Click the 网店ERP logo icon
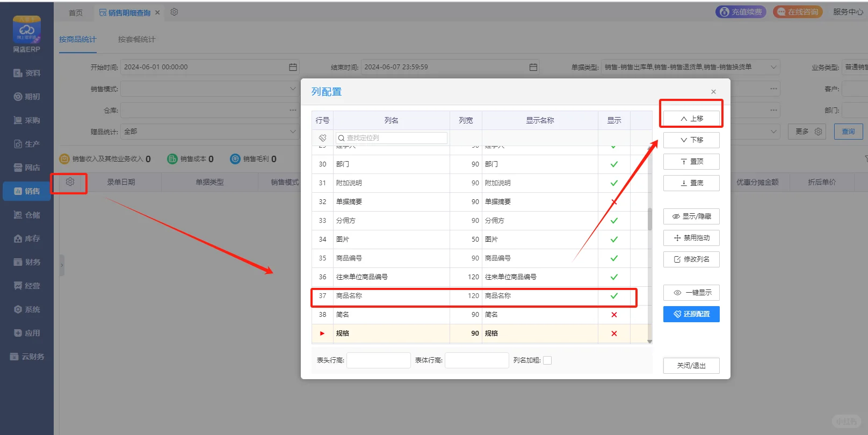Image resolution: width=868 pixels, height=435 pixels. [x=27, y=30]
